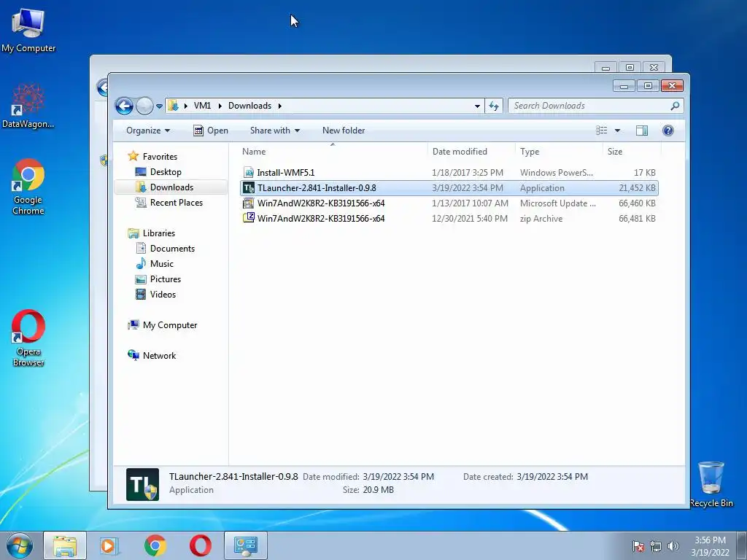Image resolution: width=747 pixels, height=560 pixels.
Task: Sort by the Name column header
Action: click(x=333, y=152)
